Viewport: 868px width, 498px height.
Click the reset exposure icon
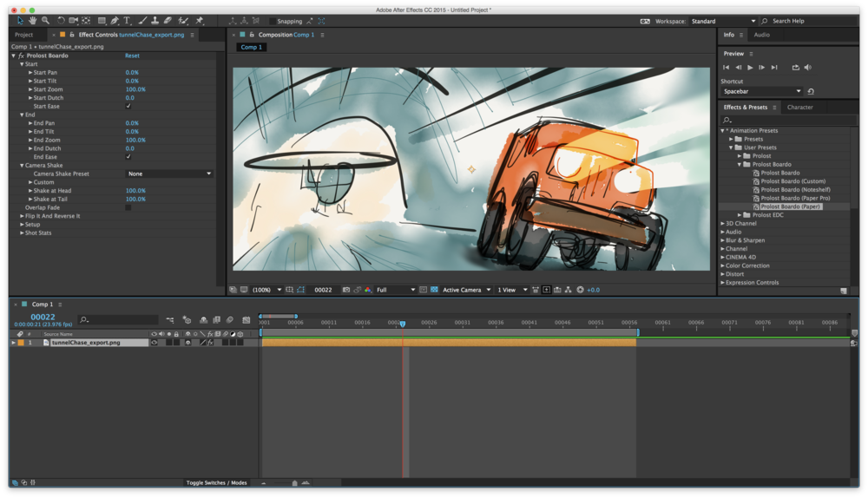(580, 290)
